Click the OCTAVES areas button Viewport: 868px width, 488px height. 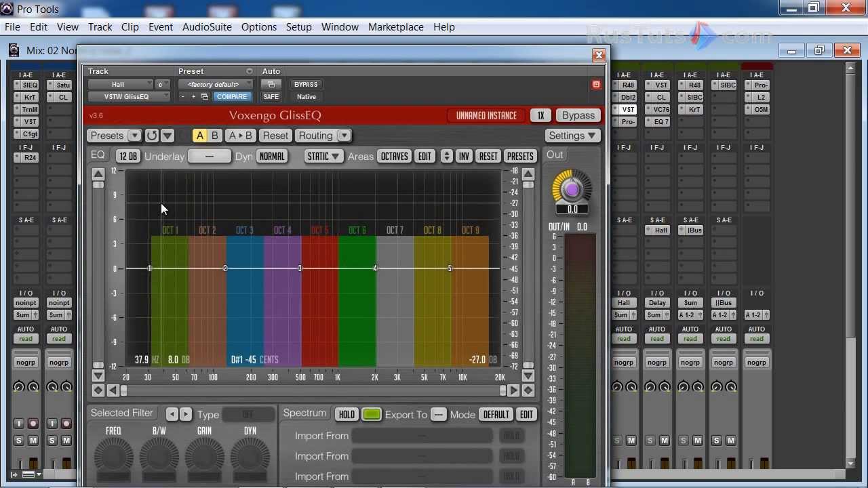[x=394, y=156]
